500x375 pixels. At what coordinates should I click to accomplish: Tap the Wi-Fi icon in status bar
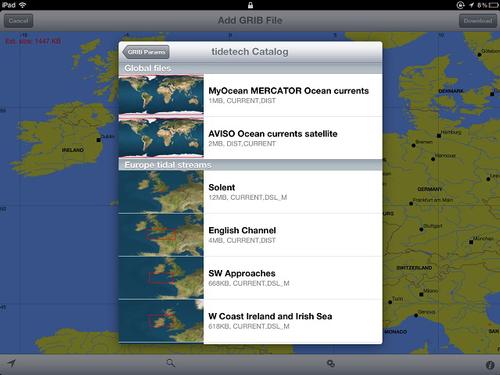[23, 5]
